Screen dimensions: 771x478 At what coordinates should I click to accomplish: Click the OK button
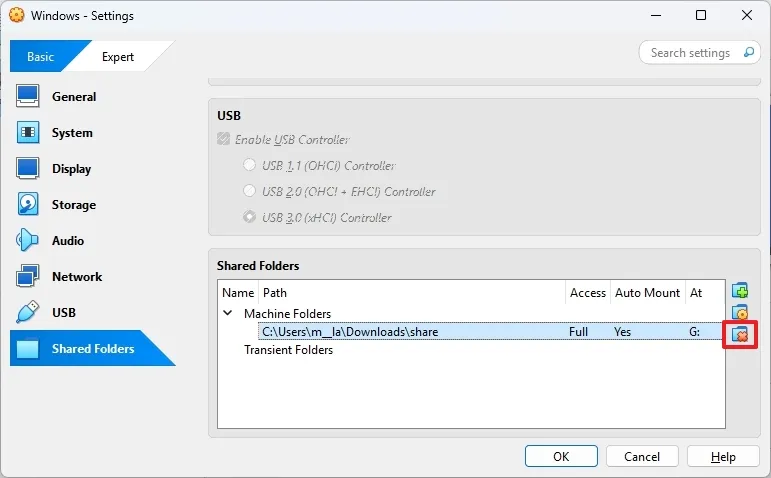561,456
